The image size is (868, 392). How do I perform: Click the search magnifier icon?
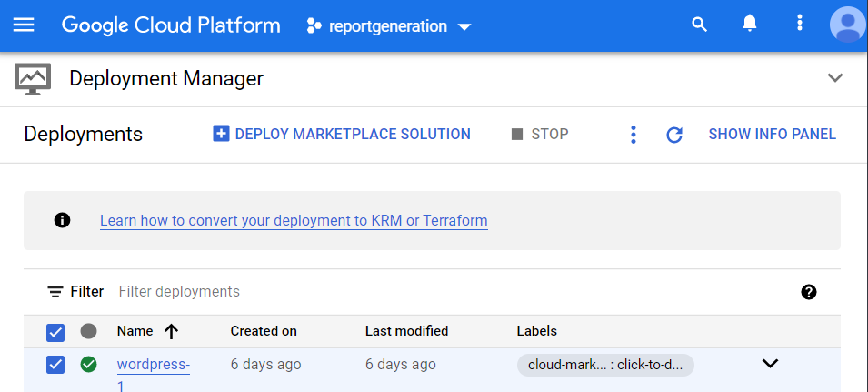[x=699, y=25]
